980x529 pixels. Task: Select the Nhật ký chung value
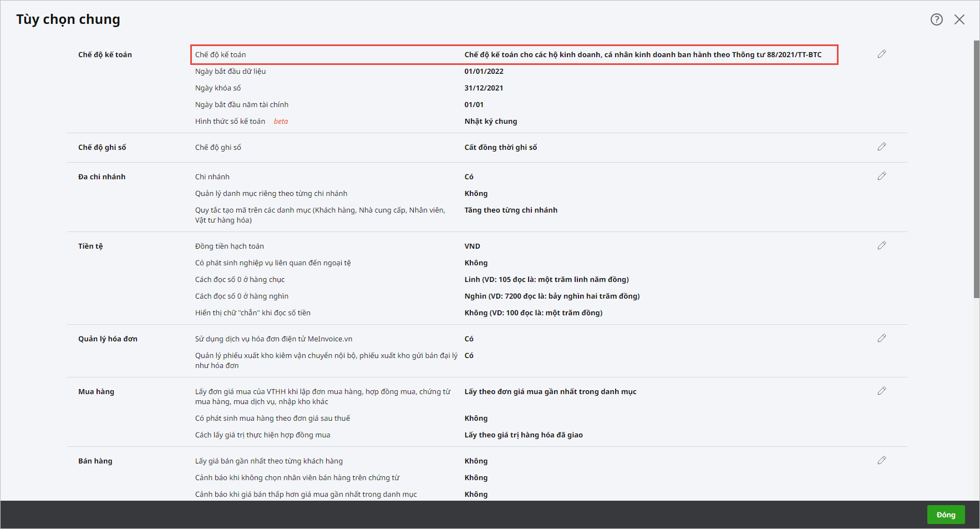tap(490, 122)
